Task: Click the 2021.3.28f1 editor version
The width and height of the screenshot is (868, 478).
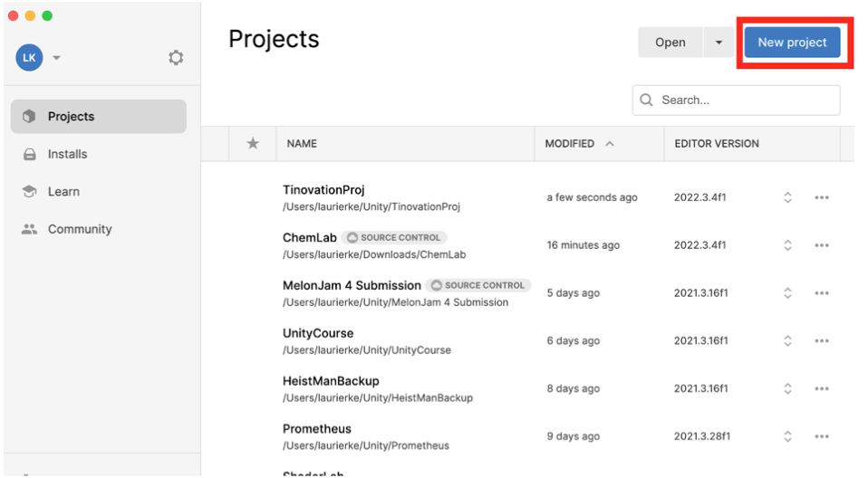Action: pyautogui.click(x=702, y=436)
